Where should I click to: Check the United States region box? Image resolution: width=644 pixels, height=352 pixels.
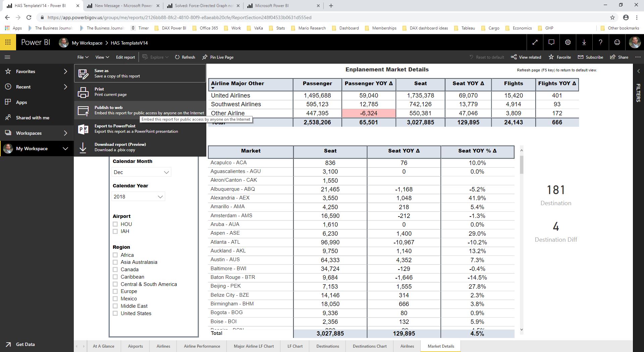[115, 313]
